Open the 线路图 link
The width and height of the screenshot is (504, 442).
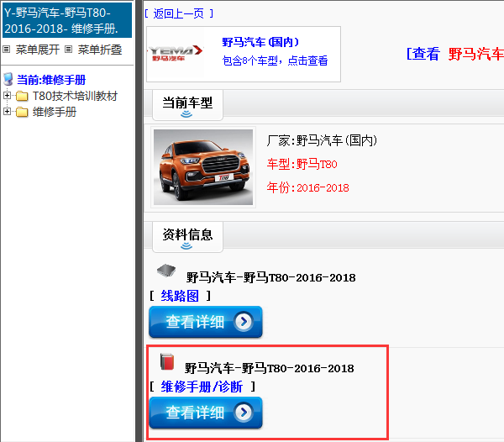180,296
